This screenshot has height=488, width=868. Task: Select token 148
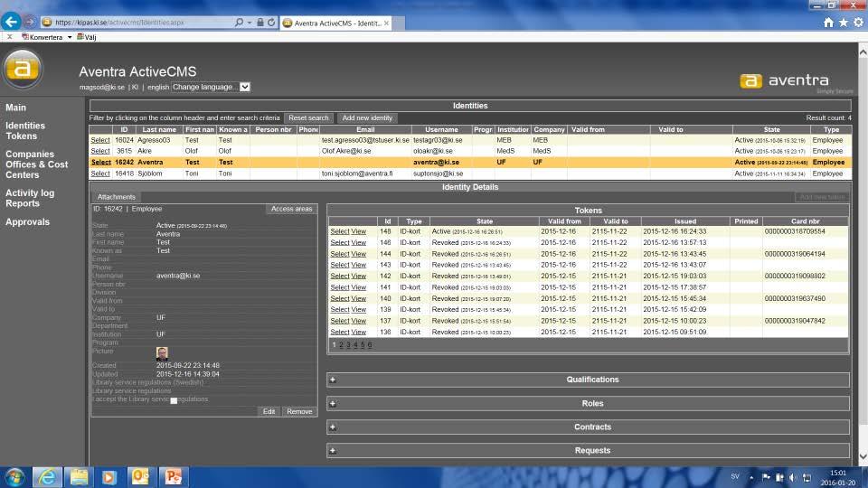(x=340, y=231)
